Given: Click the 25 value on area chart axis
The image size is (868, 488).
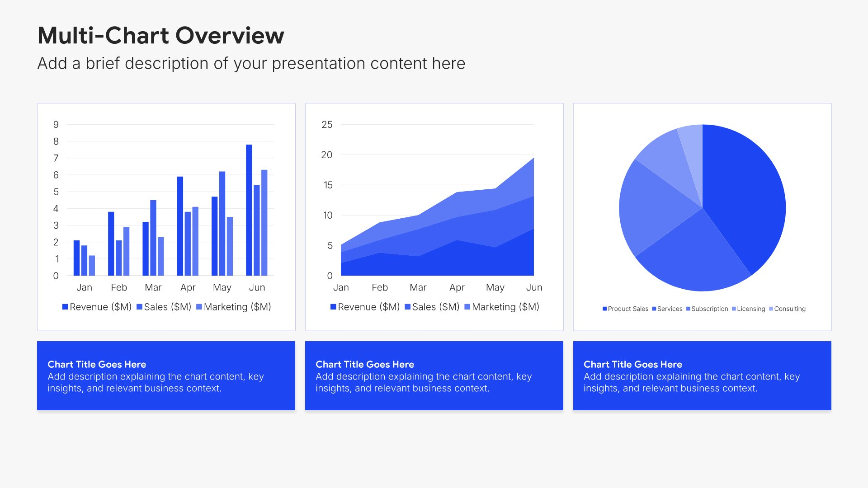Looking at the screenshot, I should point(327,125).
